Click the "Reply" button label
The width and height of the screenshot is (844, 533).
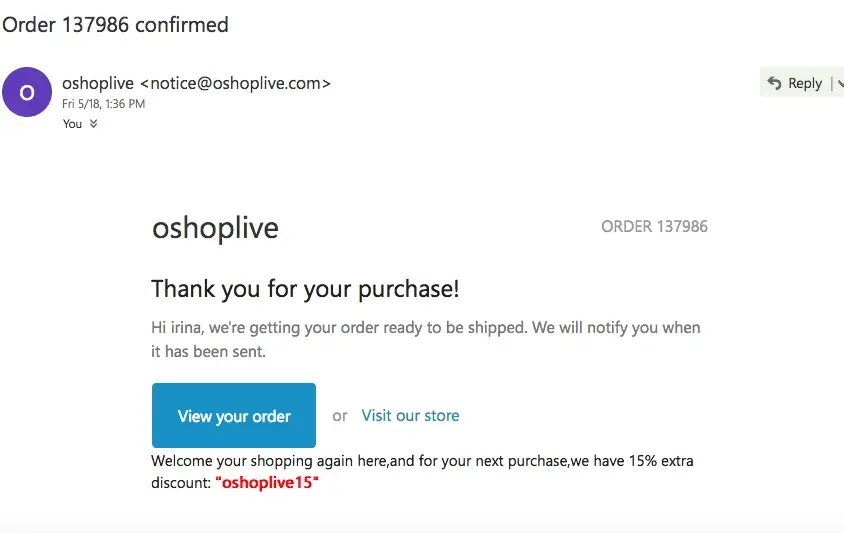click(x=804, y=83)
